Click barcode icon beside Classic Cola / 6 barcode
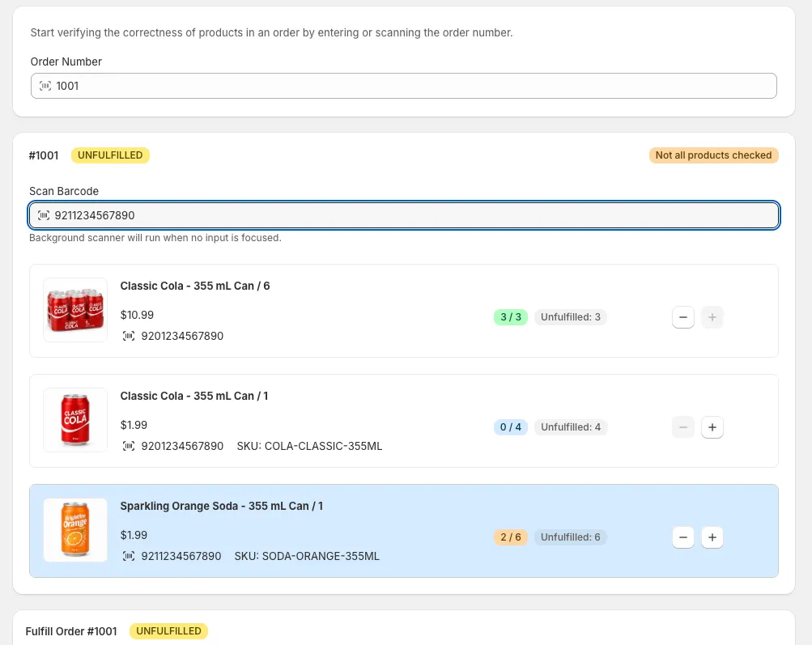The height and width of the screenshot is (645, 812). pos(129,336)
